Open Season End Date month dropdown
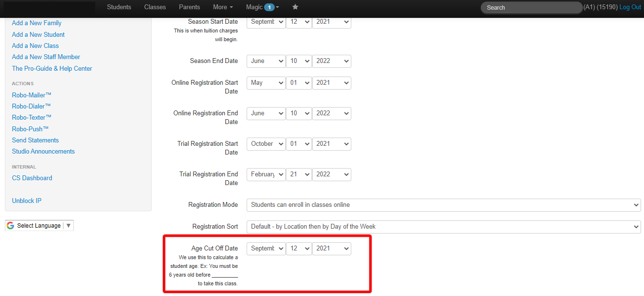644x296 pixels. (x=266, y=61)
